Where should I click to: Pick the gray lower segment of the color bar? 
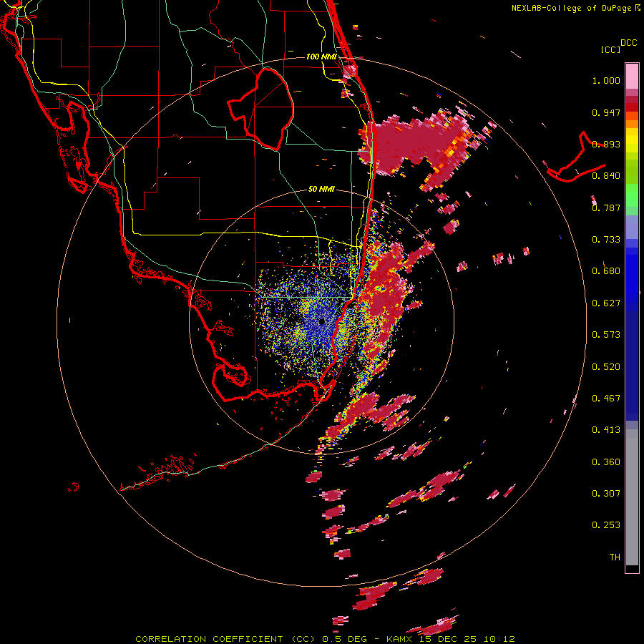(x=632, y=497)
